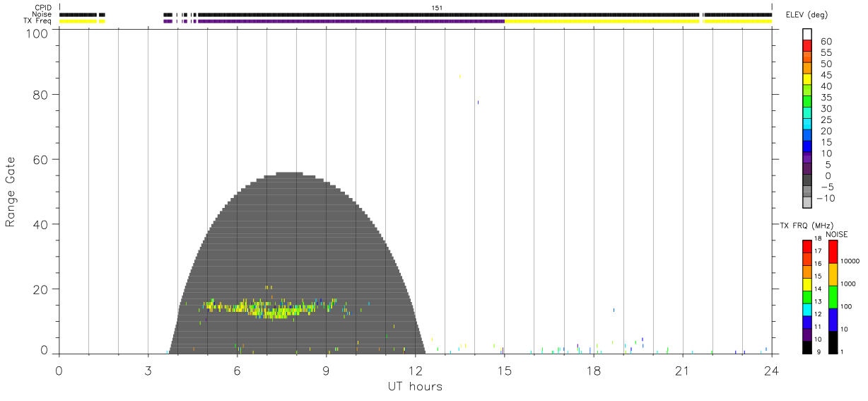This screenshot has width=868, height=401.
Task: Click the isolated blue point near range gate 77
Action: click(x=478, y=103)
